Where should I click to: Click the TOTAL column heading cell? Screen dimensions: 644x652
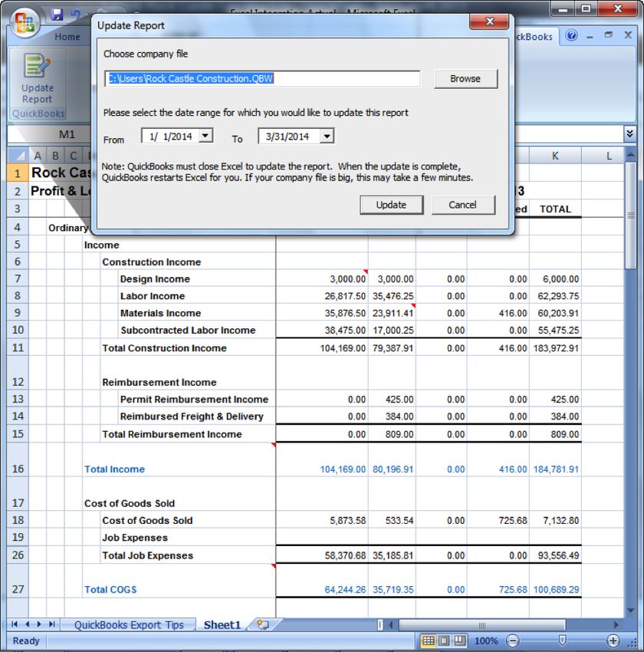point(556,209)
